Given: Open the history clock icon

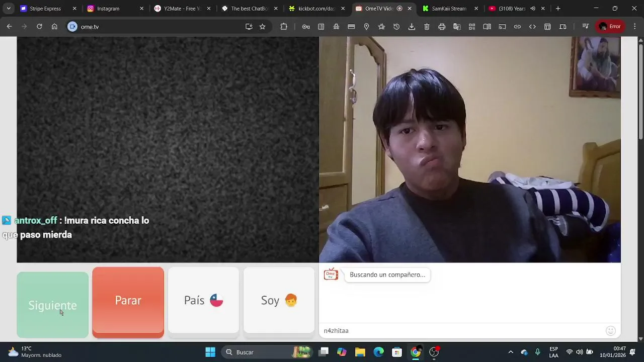Looking at the screenshot, I should (396, 27).
